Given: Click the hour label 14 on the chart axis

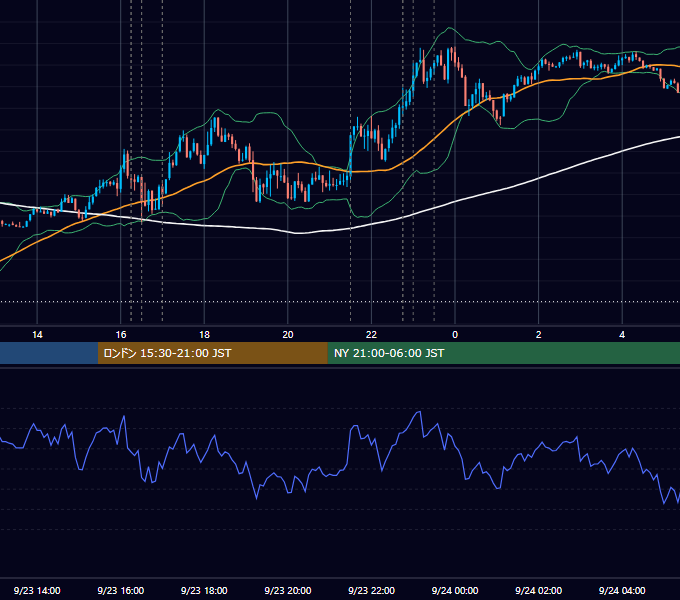Looking at the screenshot, I should (x=37, y=334).
